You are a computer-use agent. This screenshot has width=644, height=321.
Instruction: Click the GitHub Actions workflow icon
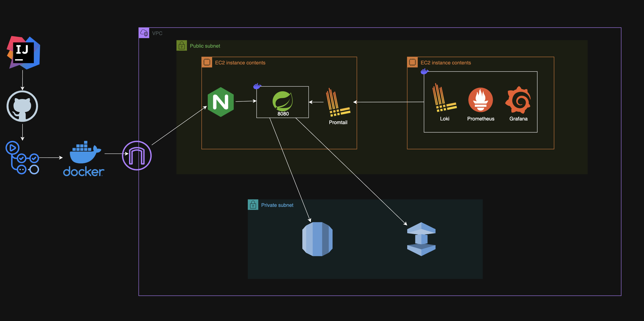click(x=22, y=158)
